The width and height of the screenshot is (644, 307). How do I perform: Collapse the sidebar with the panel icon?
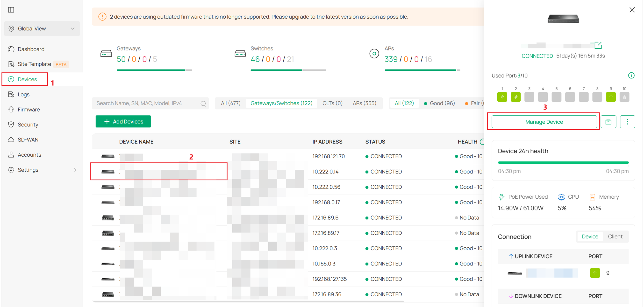[x=11, y=10]
